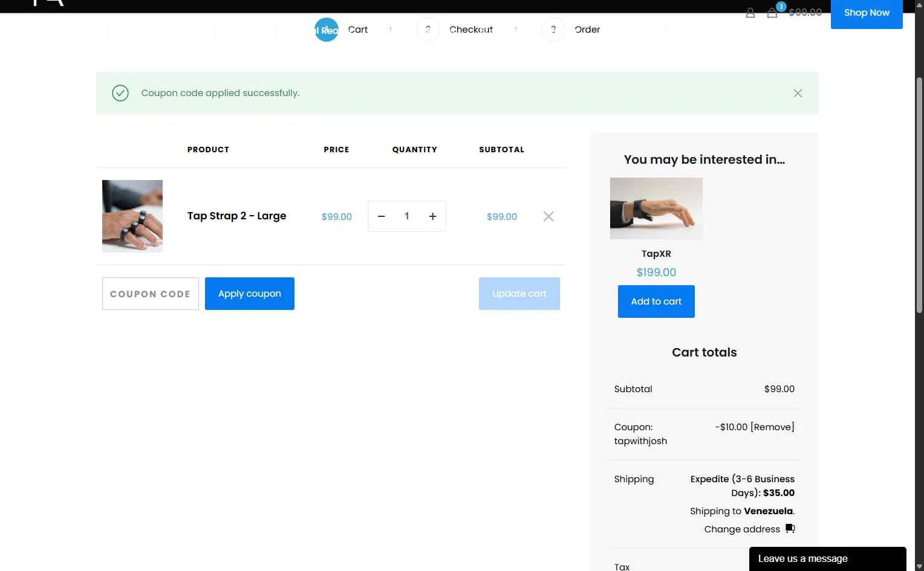Click the Update cart button

pyautogui.click(x=519, y=294)
